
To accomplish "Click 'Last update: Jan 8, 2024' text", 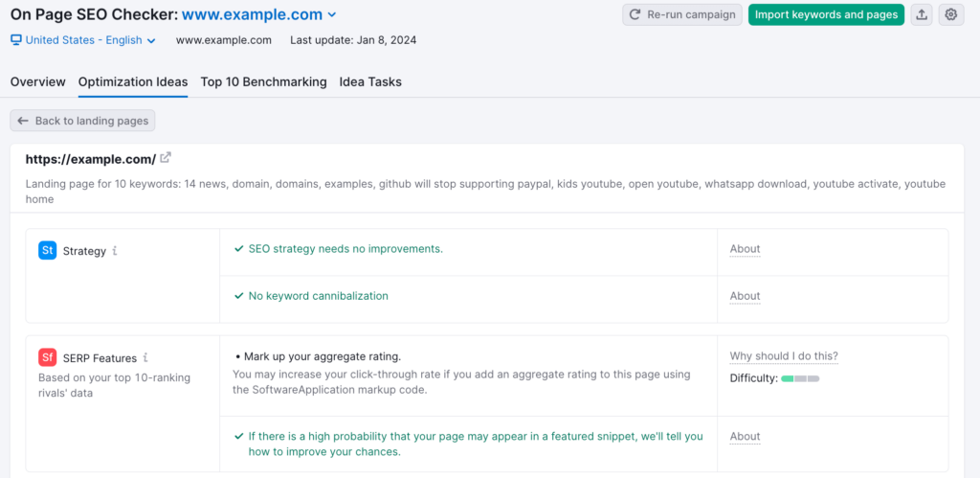I will (x=353, y=40).
